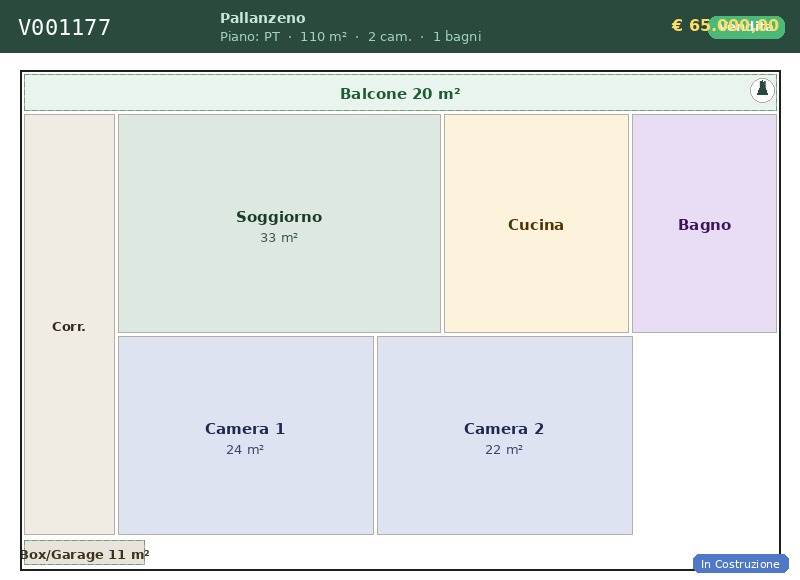Select the Box/Garage 11 m² block

coord(84,553)
